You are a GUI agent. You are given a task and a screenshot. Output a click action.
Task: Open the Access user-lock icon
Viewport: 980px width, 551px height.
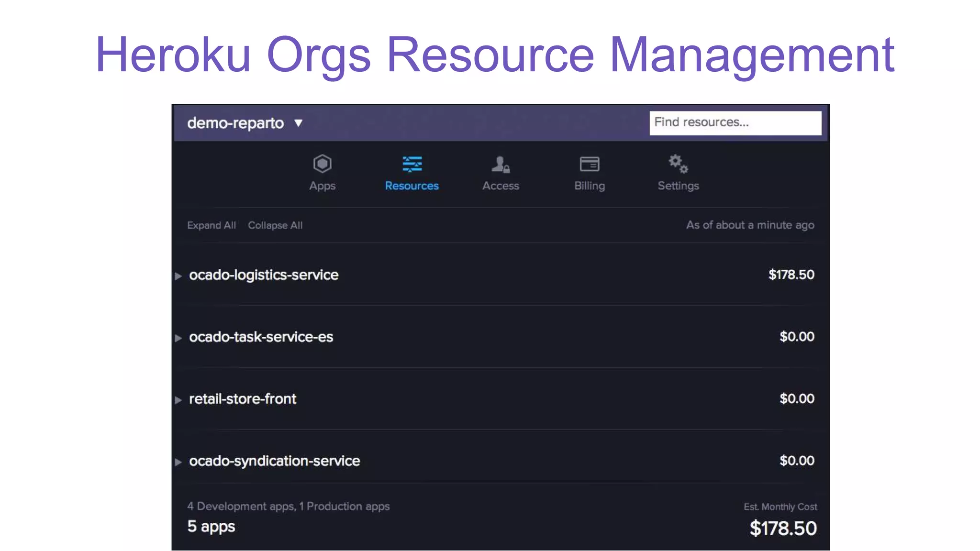(501, 164)
